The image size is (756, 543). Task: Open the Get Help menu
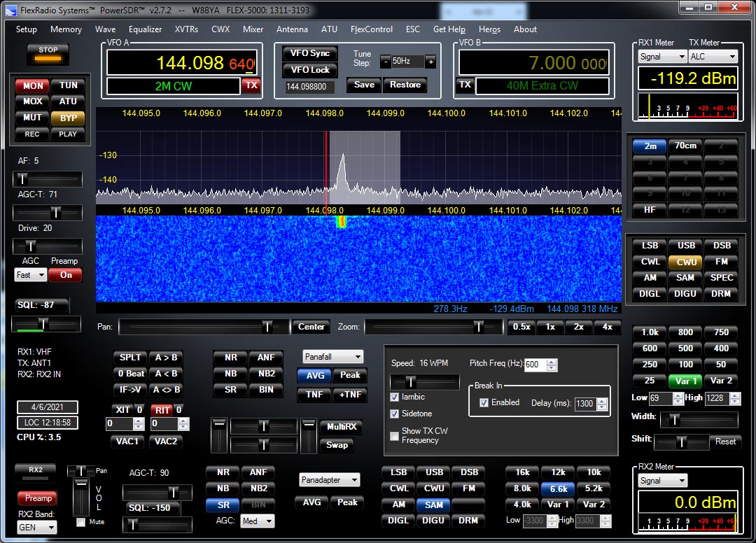[449, 29]
